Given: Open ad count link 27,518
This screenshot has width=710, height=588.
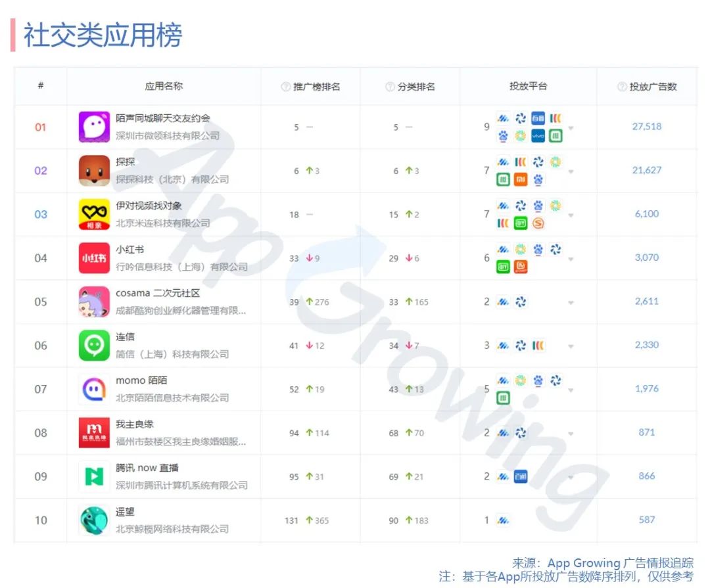Looking at the screenshot, I should (x=647, y=126).
